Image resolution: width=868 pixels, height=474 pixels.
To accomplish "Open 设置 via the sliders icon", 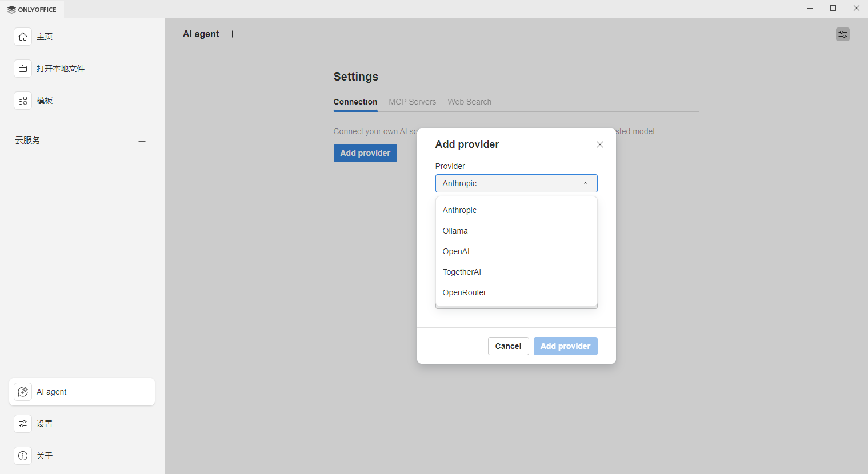I will (23, 424).
